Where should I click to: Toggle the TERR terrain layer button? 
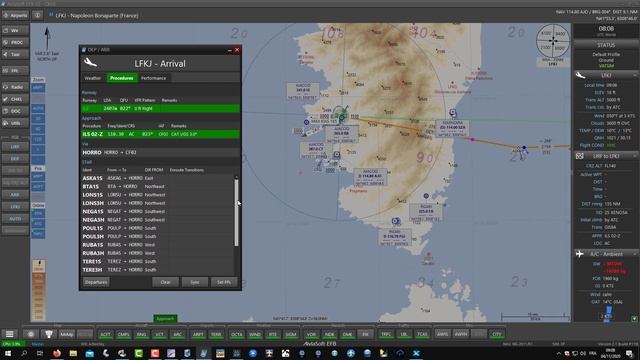click(216, 334)
